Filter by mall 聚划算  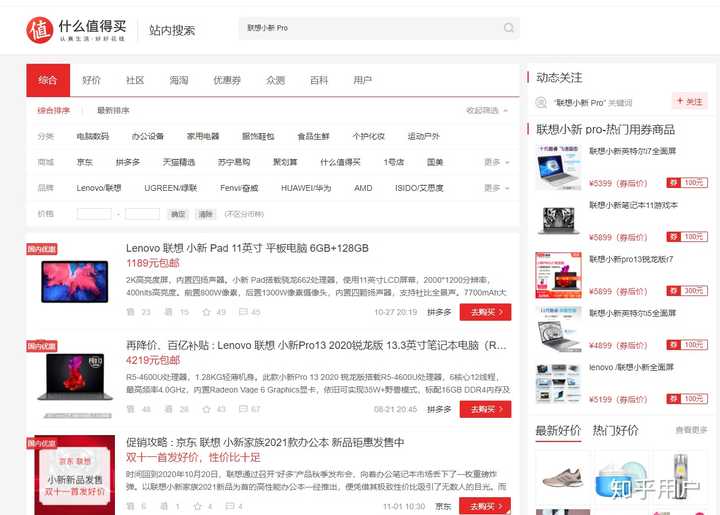click(285, 162)
